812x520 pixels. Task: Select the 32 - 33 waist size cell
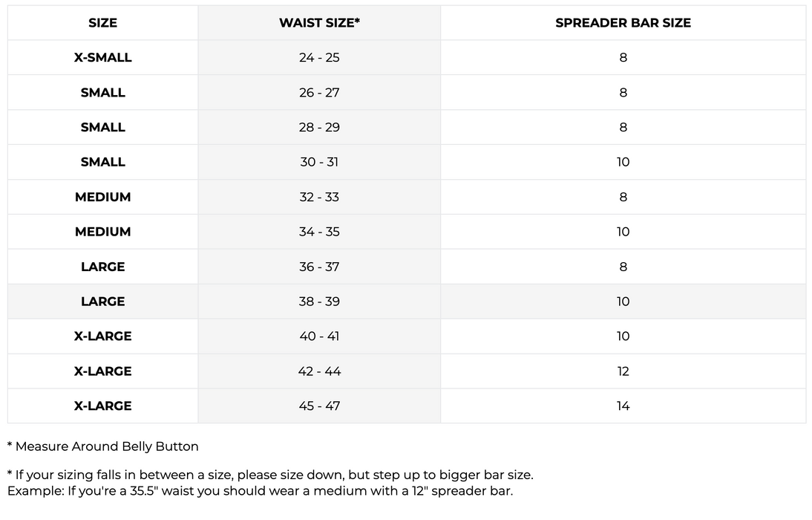(x=319, y=197)
